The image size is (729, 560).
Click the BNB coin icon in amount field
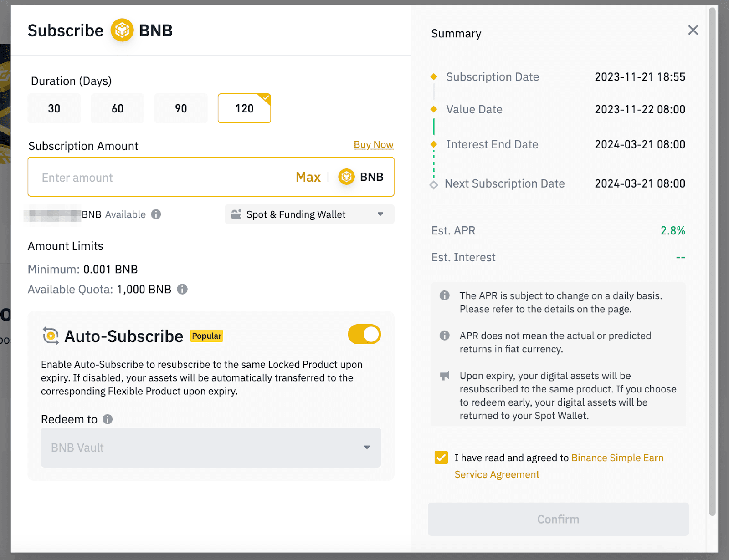(346, 177)
